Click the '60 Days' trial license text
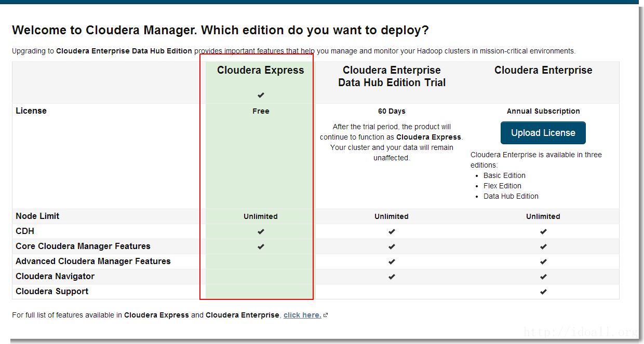This screenshot has height=344, width=644. pyautogui.click(x=392, y=111)
